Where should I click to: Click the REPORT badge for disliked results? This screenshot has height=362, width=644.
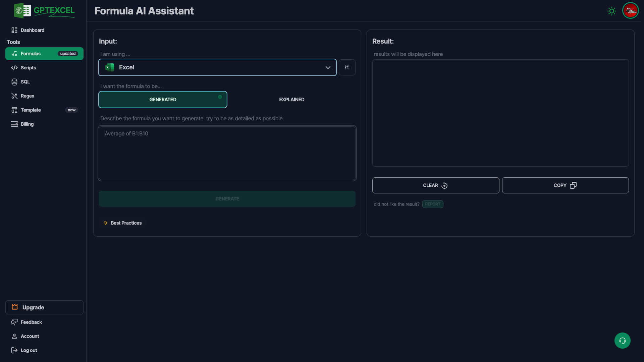[433, 204]
